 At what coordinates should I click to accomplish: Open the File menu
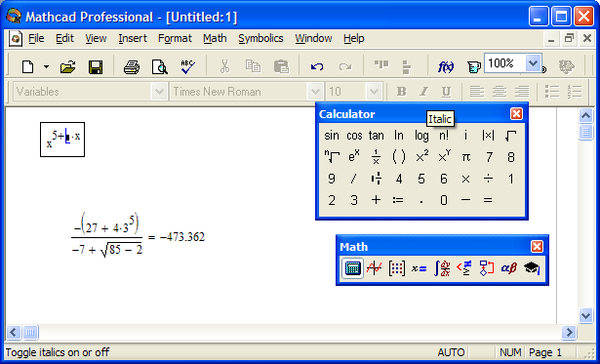click(36, 38)
